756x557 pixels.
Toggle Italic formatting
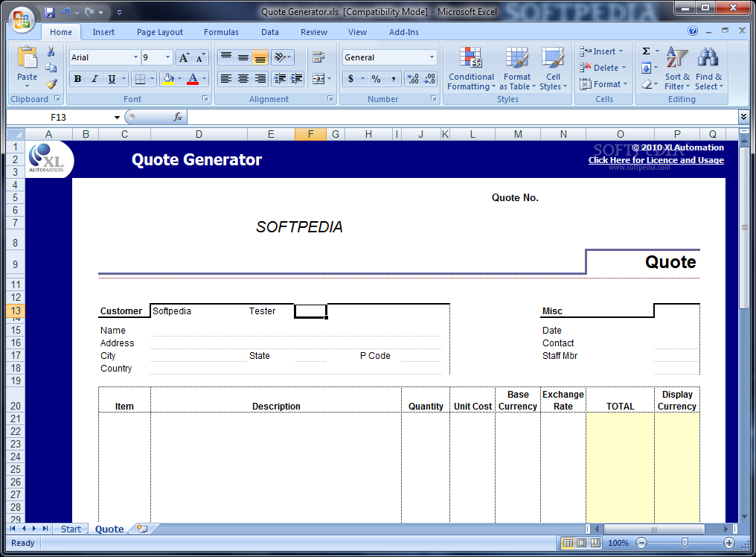[x=94, y=79]
